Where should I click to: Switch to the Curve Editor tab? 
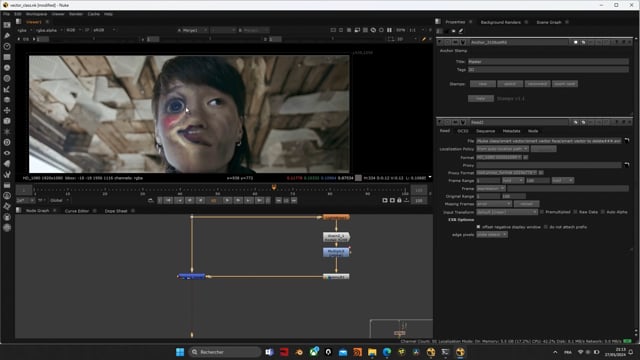pos(77,211)
